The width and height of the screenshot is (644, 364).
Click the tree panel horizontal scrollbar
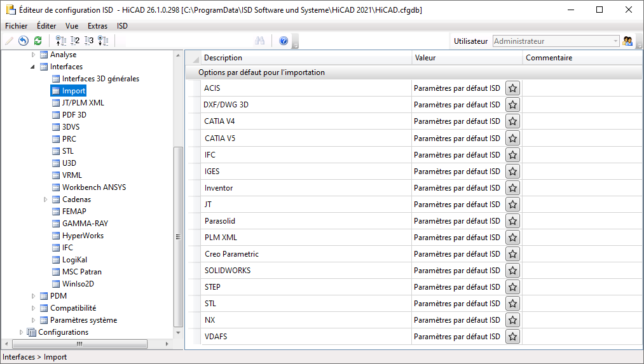(x=79, y=344)
